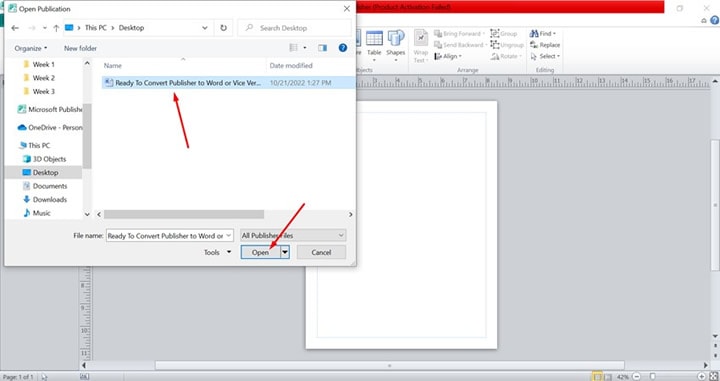Open Align dropdown in ribbon
This screenshot has height=381, width=720.
[x=448, y=56]
